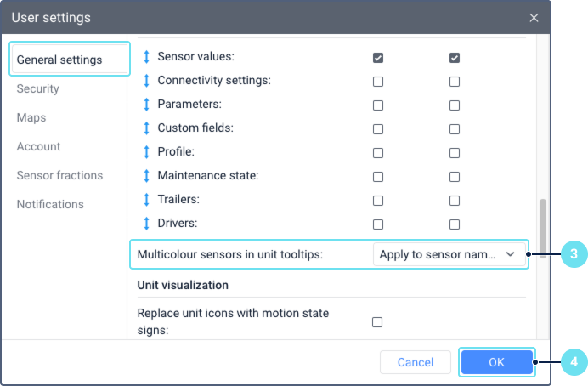
Task: Enable Replace unit icons with motion state signs
Action: click(x=378, y=322)
